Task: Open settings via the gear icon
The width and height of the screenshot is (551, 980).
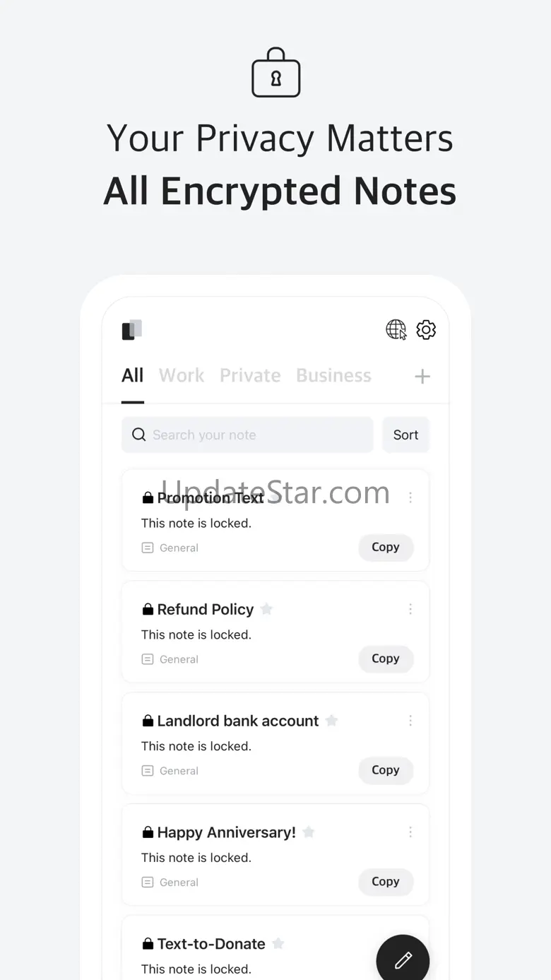Action: [426, 329]
